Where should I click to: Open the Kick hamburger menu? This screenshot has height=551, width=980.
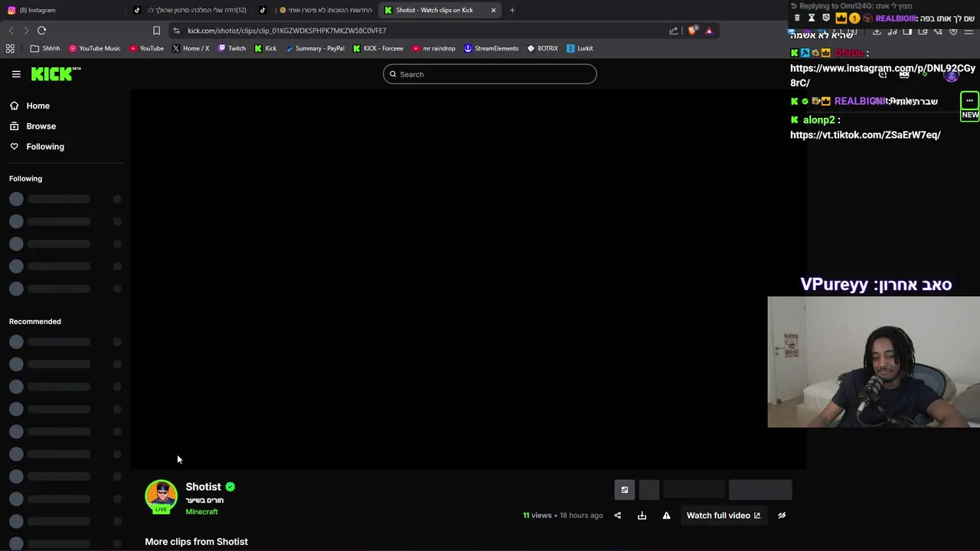point(16,74)
